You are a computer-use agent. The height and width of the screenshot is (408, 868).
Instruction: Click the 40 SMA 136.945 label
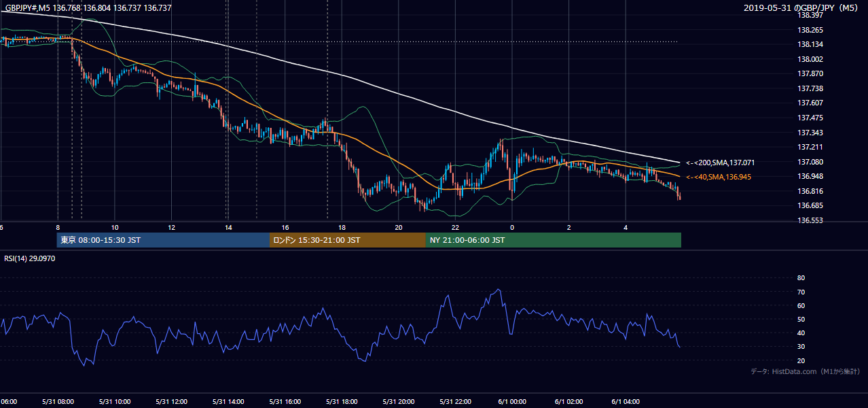719,177
